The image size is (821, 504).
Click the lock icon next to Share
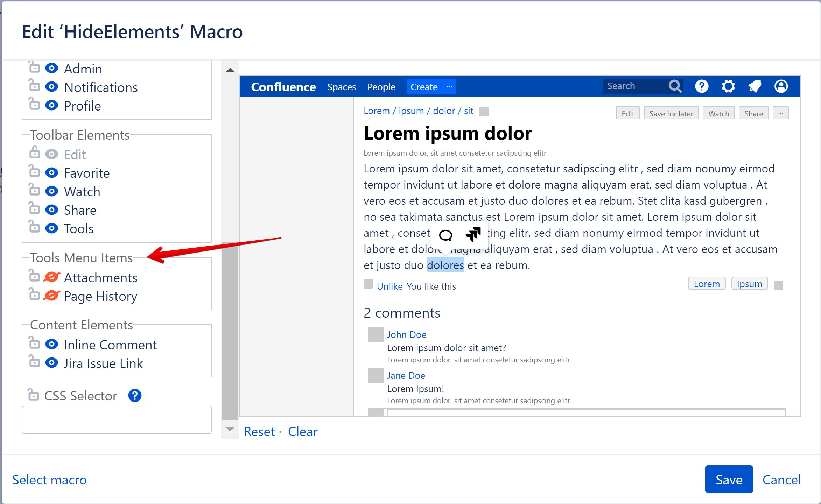click(34, 208)
